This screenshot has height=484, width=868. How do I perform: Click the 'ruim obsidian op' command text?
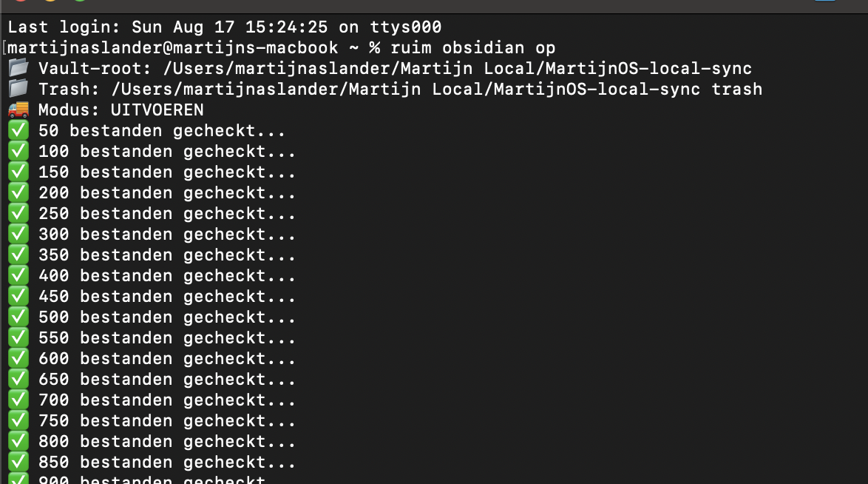tap(472, 47)
